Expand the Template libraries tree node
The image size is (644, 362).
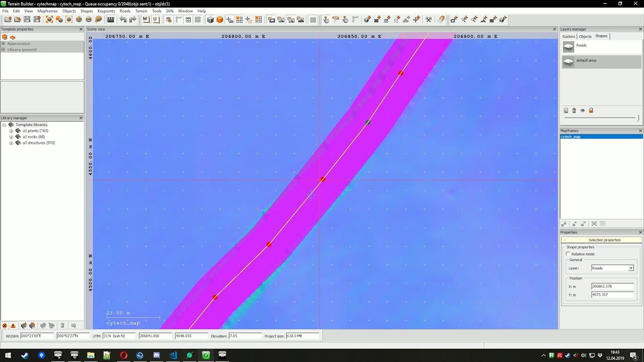pos(4,125)
